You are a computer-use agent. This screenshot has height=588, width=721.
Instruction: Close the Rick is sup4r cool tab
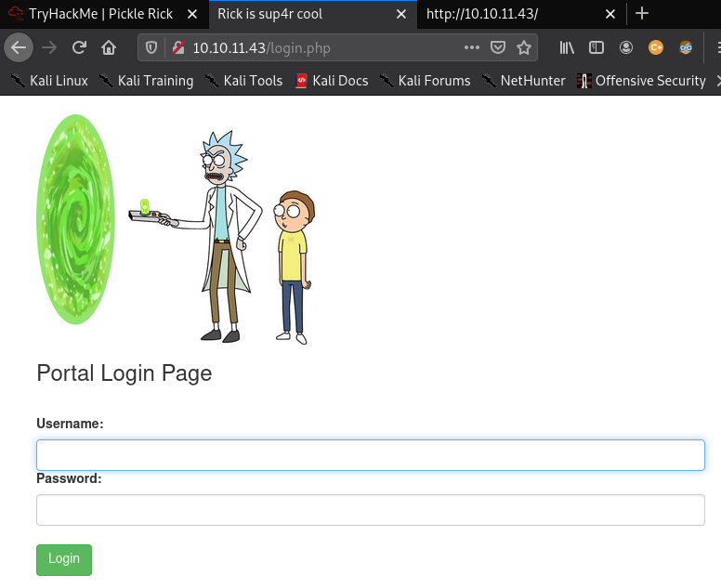tap(401, 14)
